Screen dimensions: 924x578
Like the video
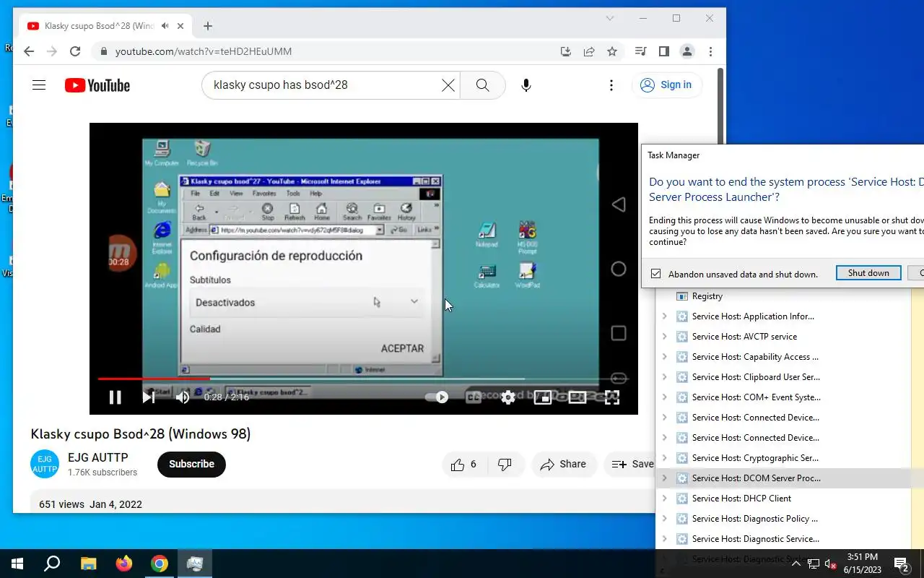[464, 465]
